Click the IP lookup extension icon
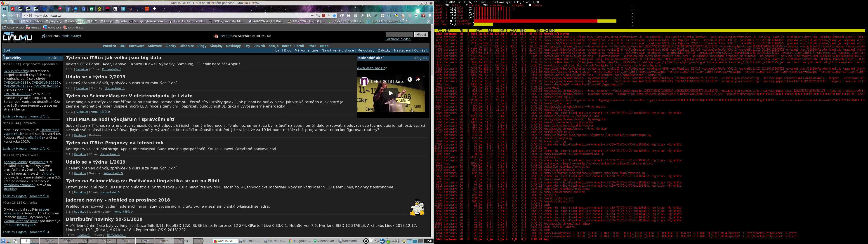Viewport: 868px width, 244px height. (416, 16)
